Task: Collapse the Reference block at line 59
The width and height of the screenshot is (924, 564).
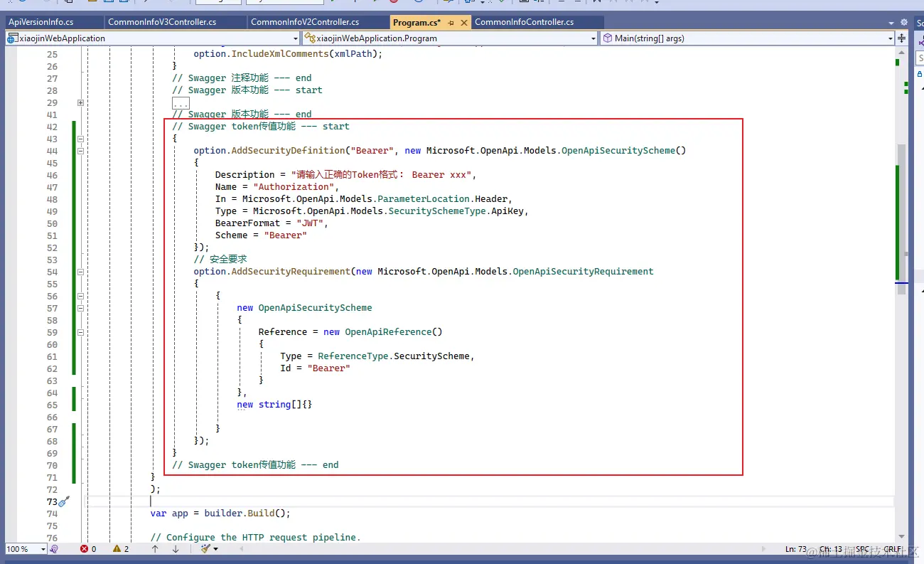Action: click(80, 332)
